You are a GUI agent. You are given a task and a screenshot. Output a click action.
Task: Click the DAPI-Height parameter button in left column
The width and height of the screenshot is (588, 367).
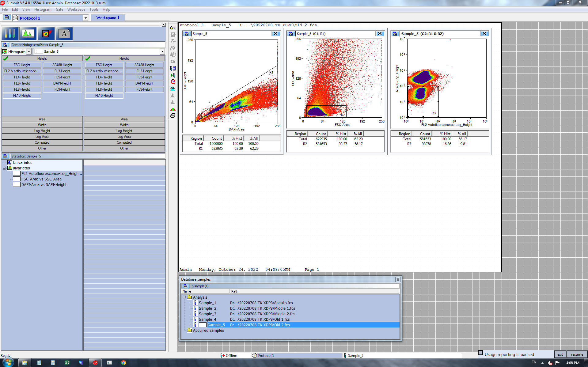click(x=62, y=83)
